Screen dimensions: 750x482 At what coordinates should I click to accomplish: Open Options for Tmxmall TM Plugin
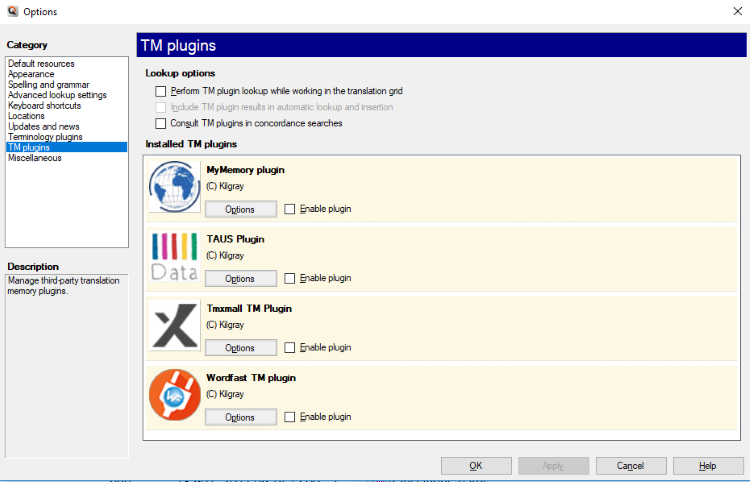[x=241, y=348]
